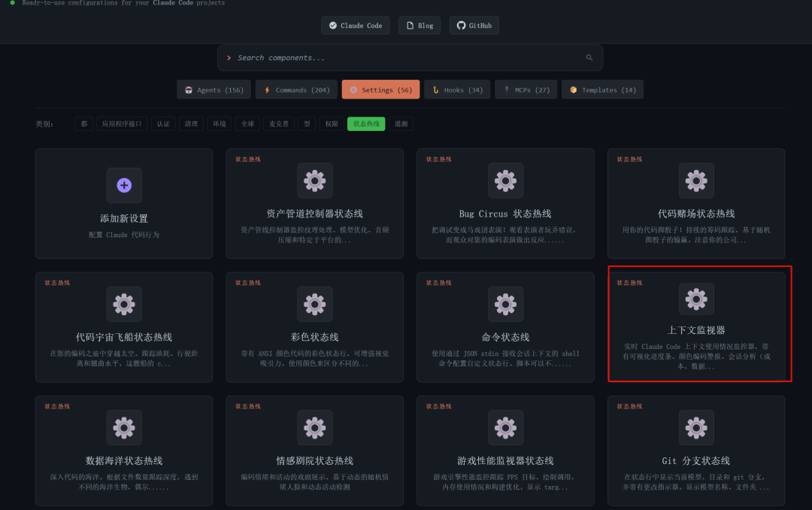Viewport: 812px width, 510px height.
Task: Click gear icon on 彩色状态线 card
Action: click(x=314, y=304)
